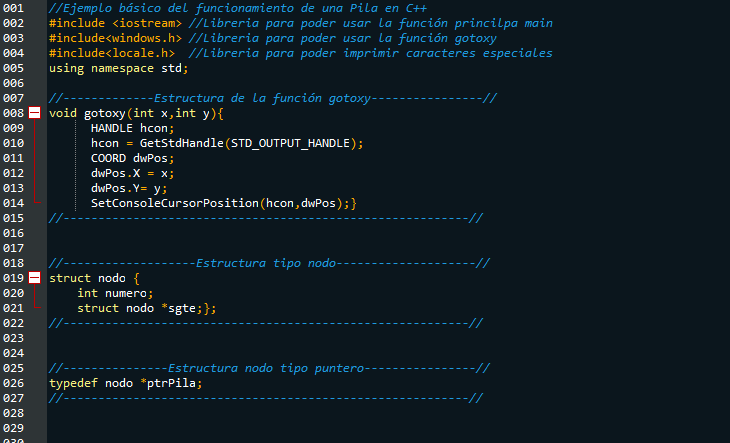Click the dashed comment separator on line 015
The image size is (730, 443).
(265, 218)
